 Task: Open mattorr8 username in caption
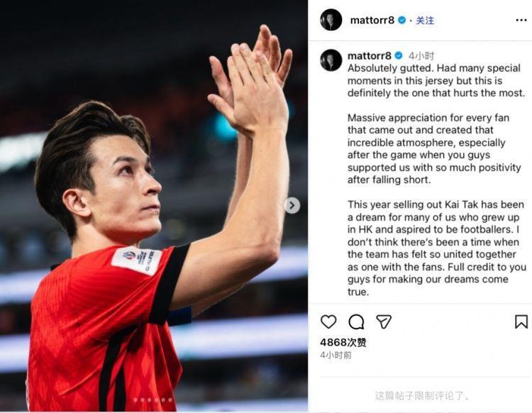tap(369, 55)
